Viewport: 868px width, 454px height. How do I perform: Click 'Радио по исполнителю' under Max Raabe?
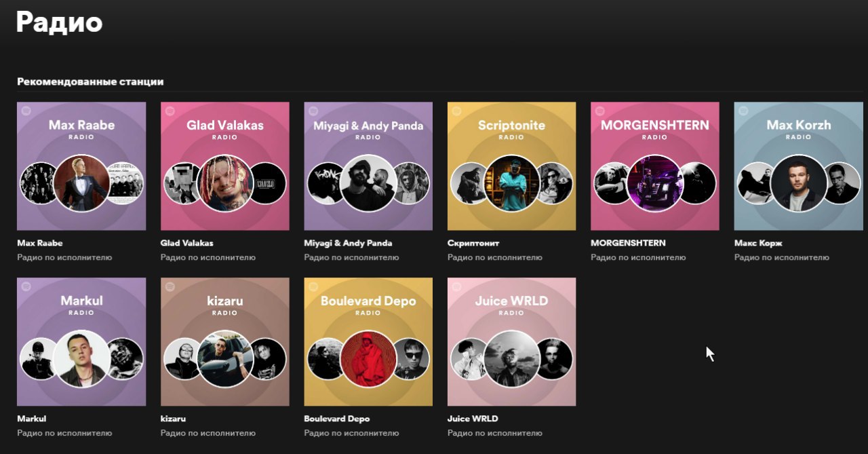click(x=64, y=258)
